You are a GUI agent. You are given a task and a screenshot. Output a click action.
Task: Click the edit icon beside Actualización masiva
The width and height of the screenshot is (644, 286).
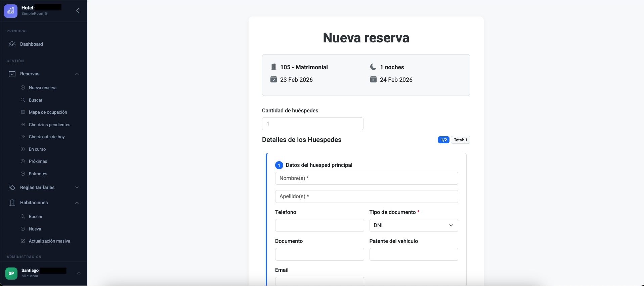coord(23,241)
